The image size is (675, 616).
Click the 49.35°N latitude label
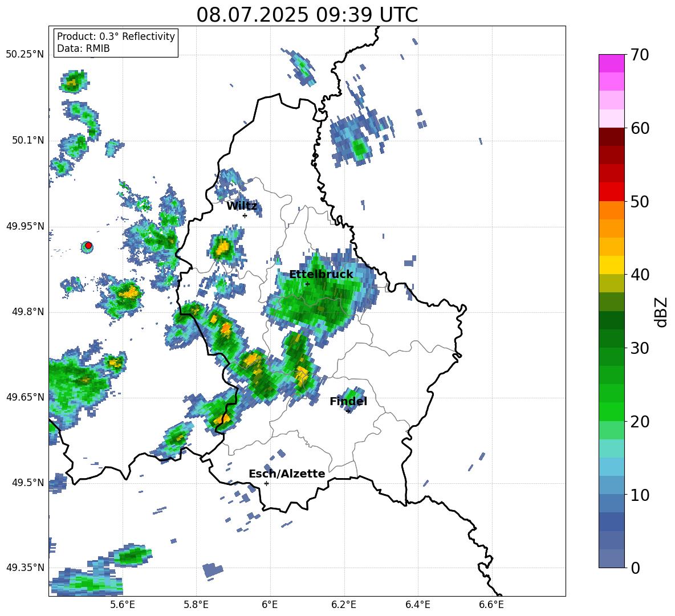25,568
